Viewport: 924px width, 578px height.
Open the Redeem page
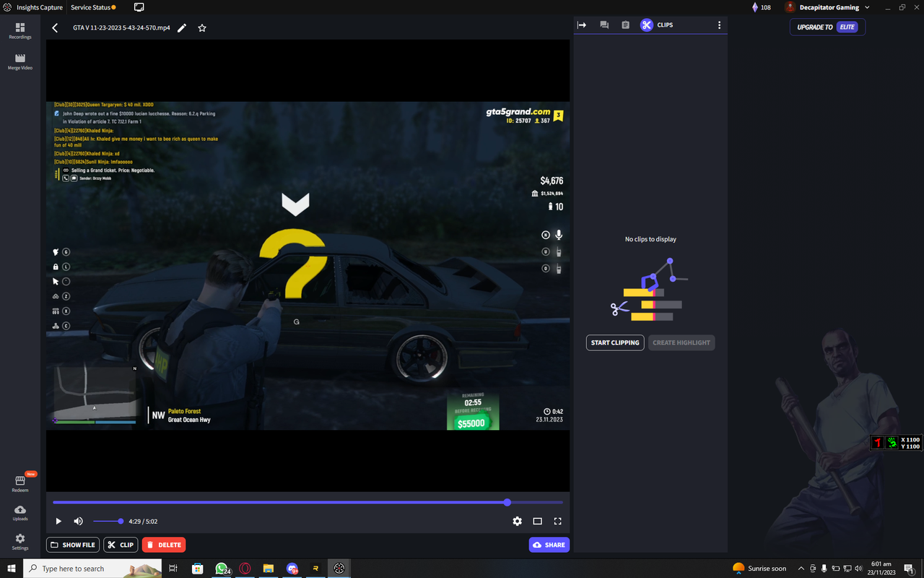[20, 483]
